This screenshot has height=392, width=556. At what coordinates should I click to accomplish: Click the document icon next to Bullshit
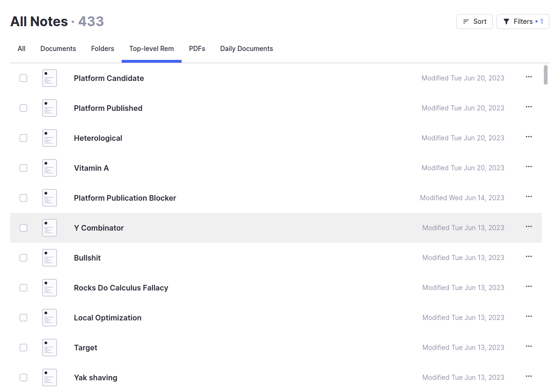point(50,258)
